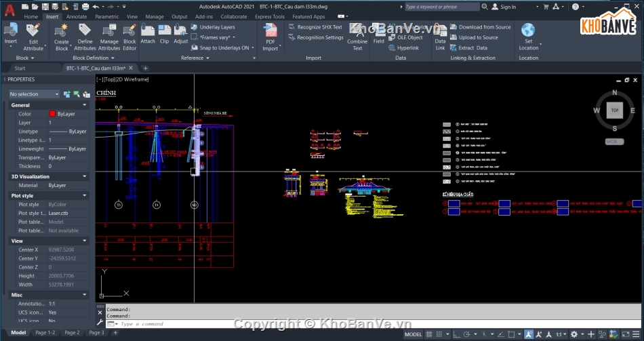The image size is (644, 341).
Task: Click the Customization menu icon in status bar
Action: [x=636, y=335]
